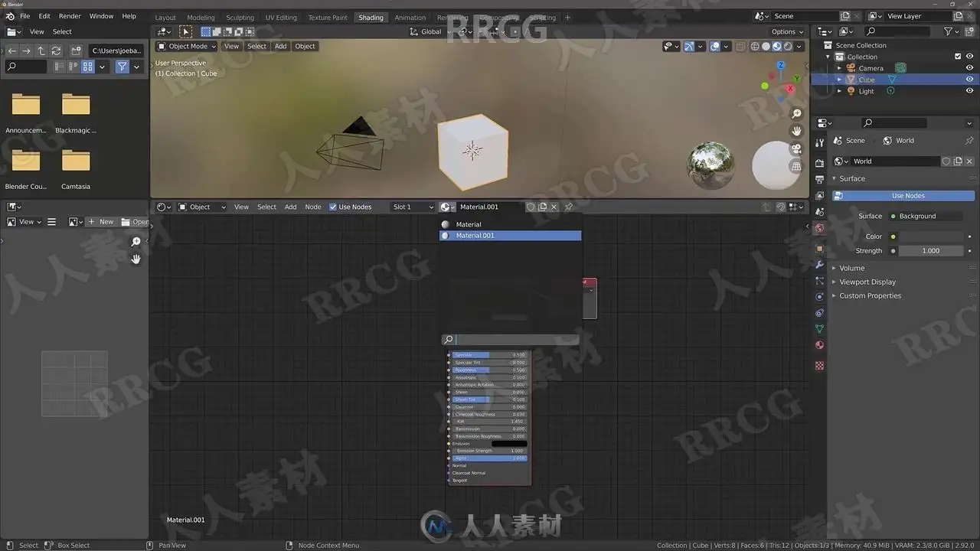Open the Tool properties tab icon
980x551 pixels.
tap(820, 142)
